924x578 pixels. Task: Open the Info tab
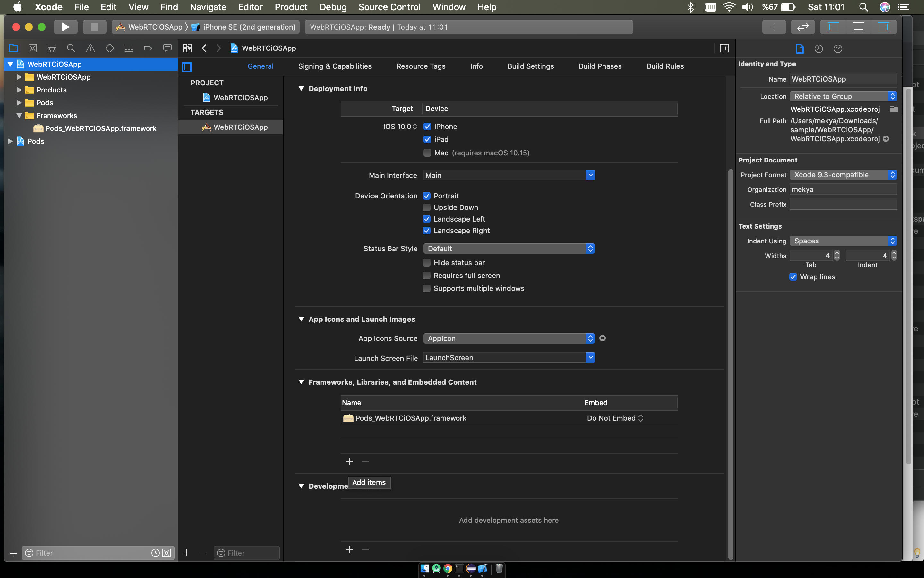pyautogui.click(x=476, y=66)
